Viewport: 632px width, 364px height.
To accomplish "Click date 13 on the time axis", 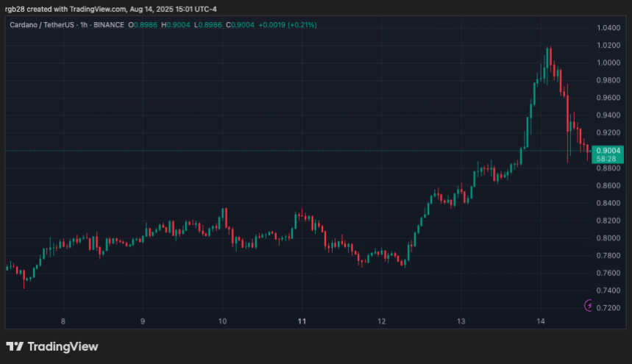I will coord(461,321).
